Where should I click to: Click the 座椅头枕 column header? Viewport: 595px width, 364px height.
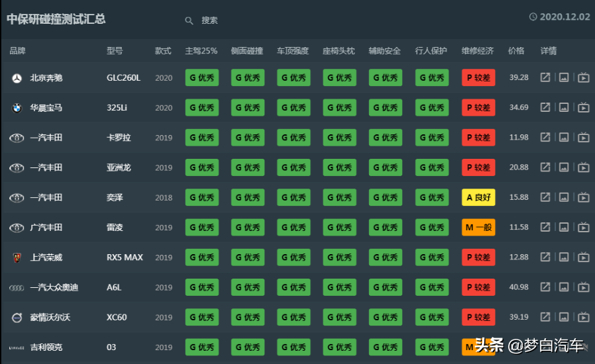[x=339, y=51]
